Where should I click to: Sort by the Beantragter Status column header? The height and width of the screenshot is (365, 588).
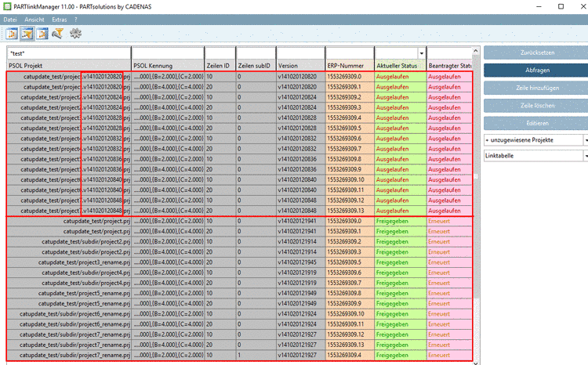pyautogui.click(x=449, y=66)
